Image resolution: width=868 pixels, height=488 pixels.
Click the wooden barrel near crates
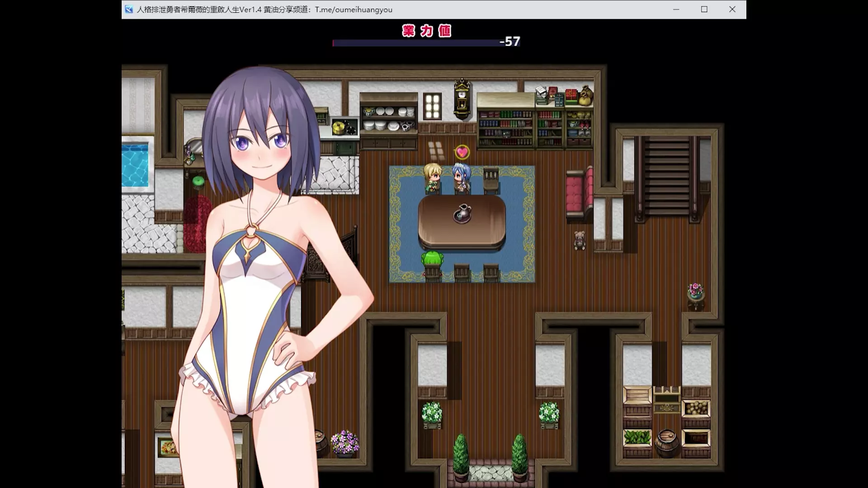(666, 442)
